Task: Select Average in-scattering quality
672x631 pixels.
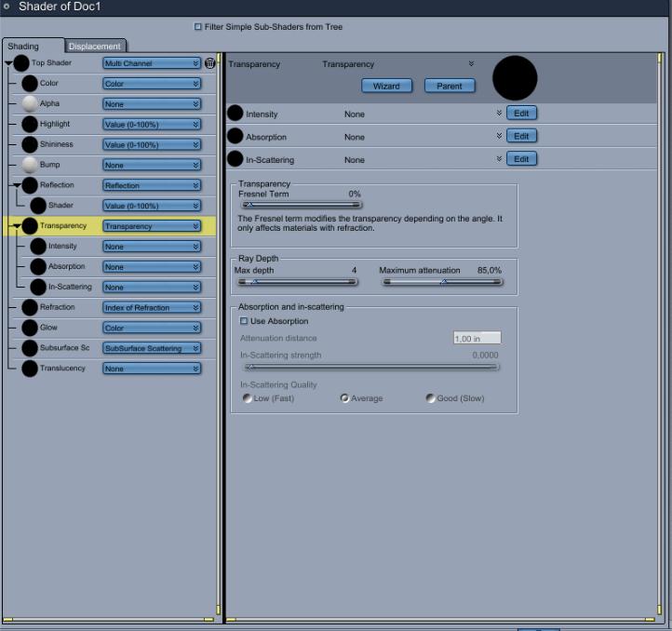Action: click(x=344, y=397)
